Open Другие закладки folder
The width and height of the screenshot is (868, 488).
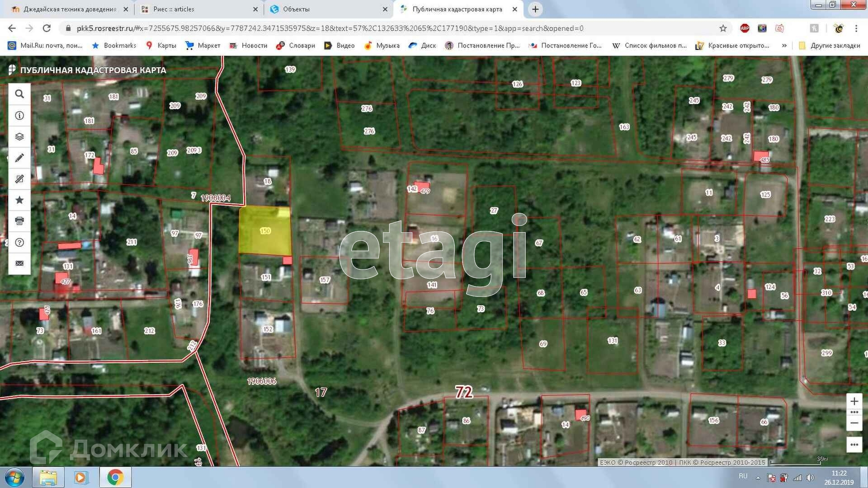coord(830,46)
